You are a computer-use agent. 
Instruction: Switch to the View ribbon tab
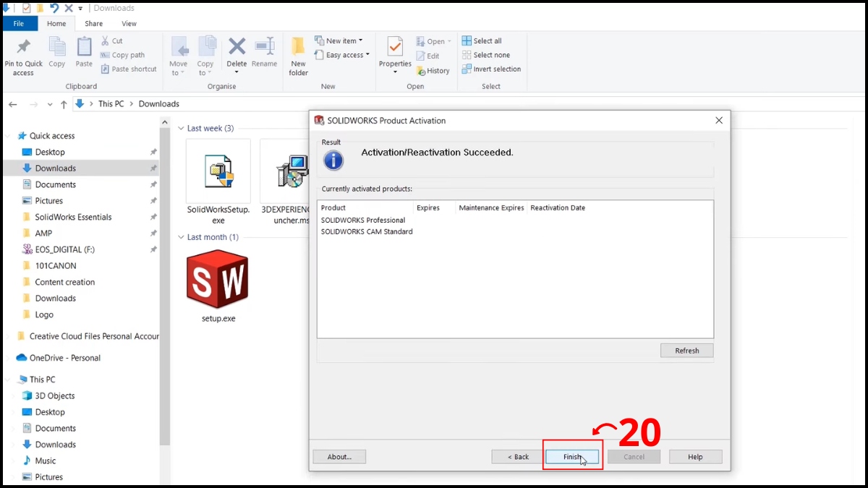129,24
